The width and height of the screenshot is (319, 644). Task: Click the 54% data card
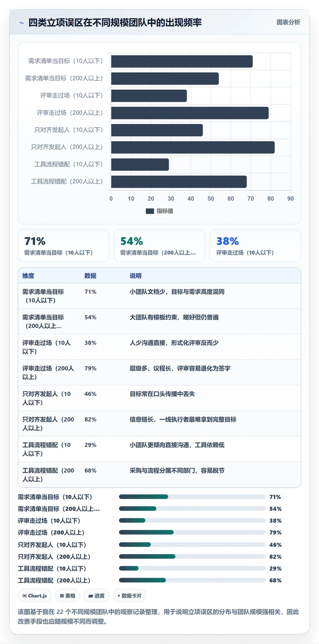159,245
